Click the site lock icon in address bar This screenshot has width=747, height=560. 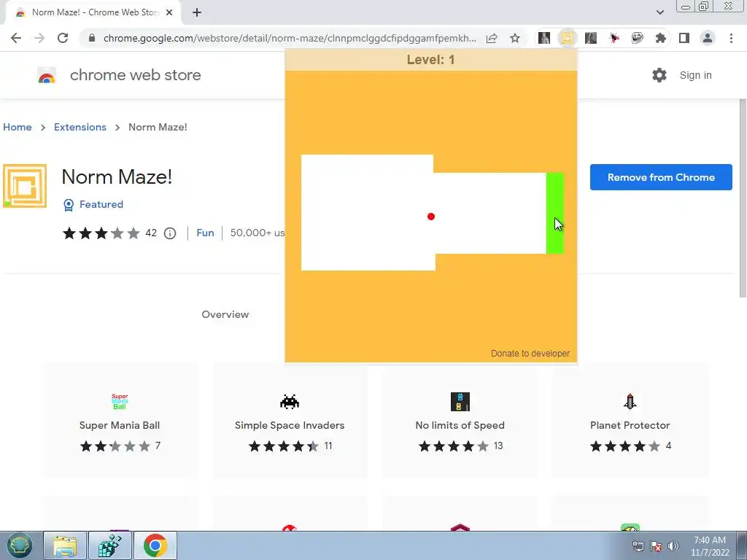point(92,38)
